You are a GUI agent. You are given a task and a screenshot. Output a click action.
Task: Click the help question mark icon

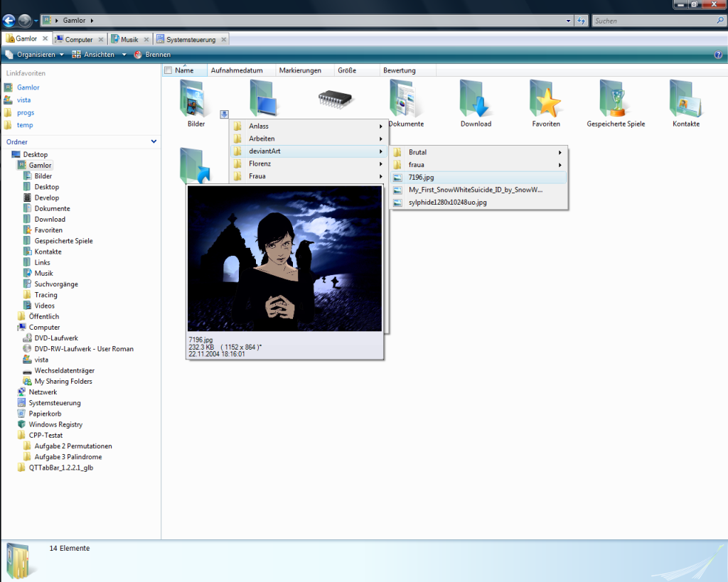(718, 55)
